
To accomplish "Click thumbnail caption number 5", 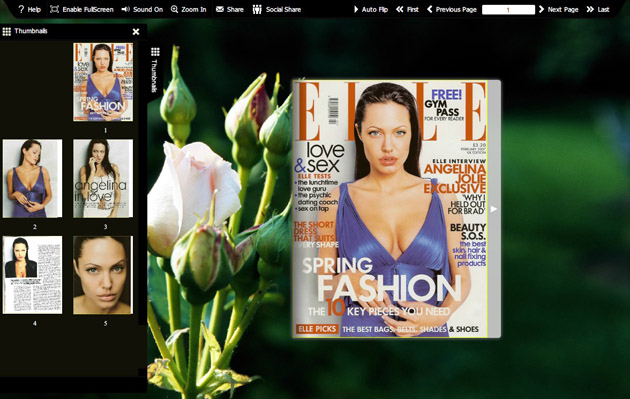I will coord(106,323).
